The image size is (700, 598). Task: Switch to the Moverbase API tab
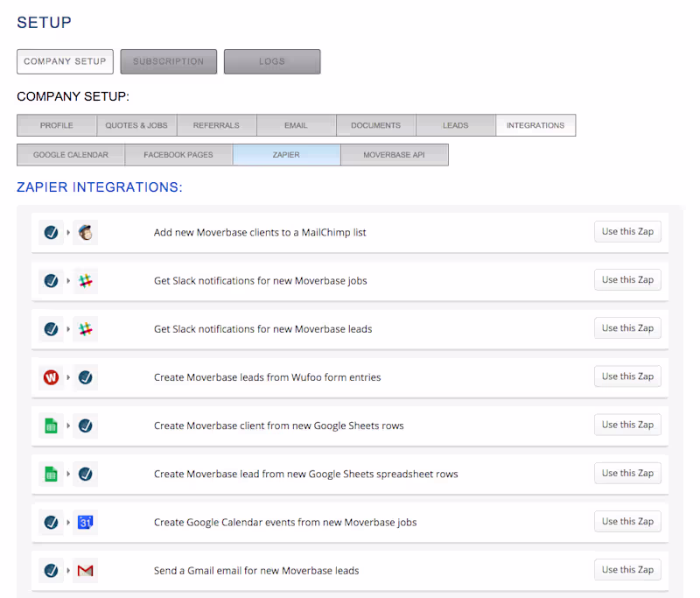(394, 155)
